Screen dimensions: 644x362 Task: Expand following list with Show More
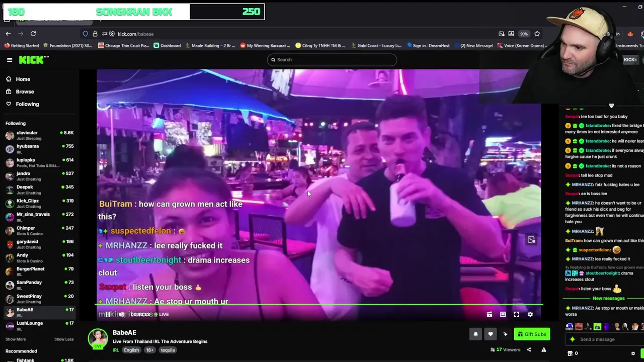click(x=16, y=339)
